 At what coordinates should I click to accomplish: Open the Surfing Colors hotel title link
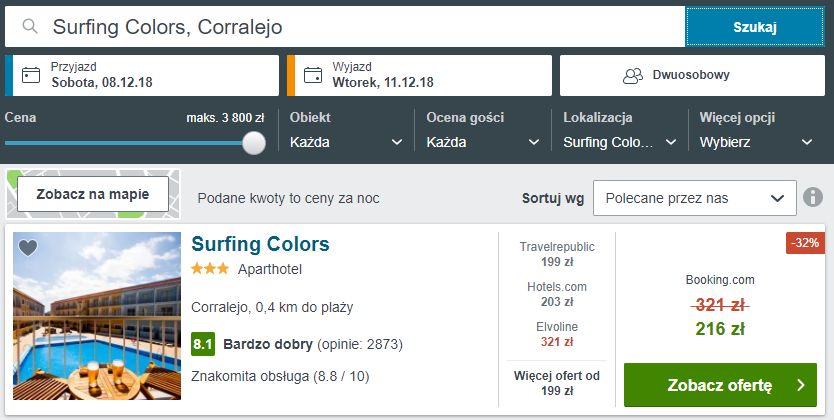click(261, 244)
